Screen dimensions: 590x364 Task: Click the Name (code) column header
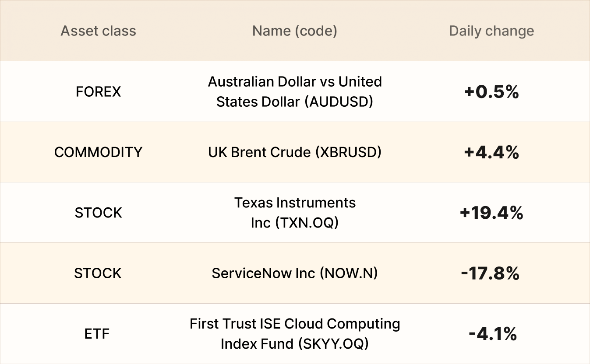295,31
